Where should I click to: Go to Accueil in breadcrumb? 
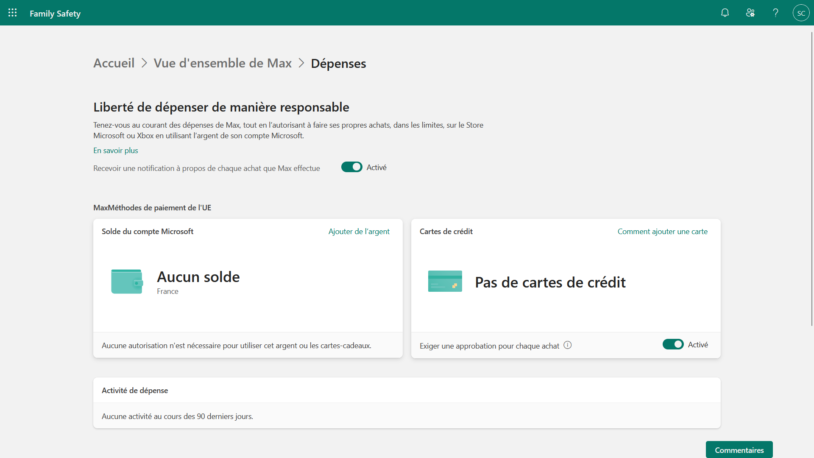tap(114, 63)
